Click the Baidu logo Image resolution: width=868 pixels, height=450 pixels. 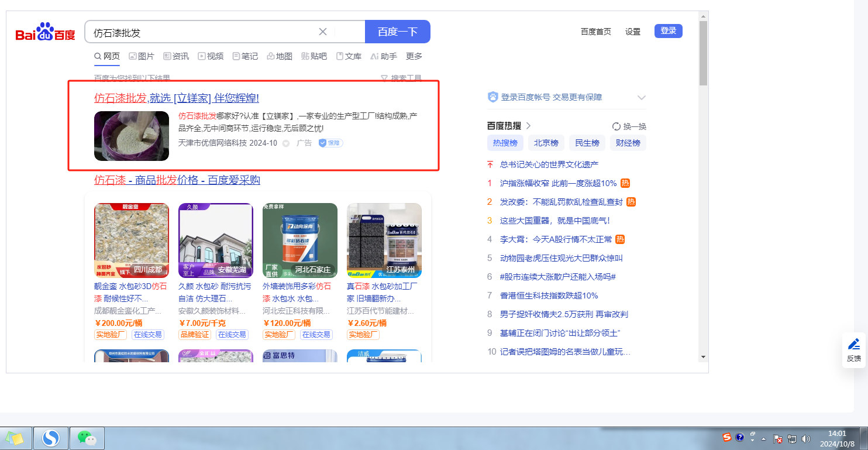click(x=46, y=32)
